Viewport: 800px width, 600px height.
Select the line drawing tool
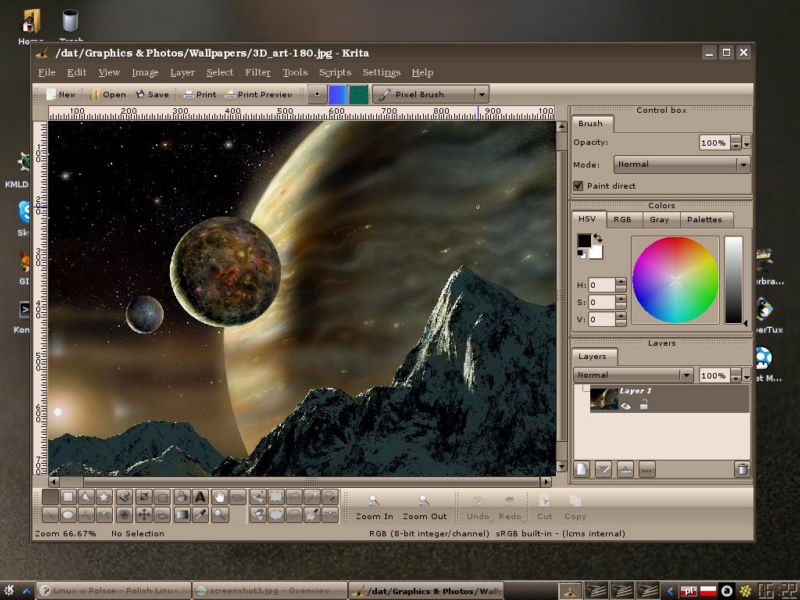(51, 515)
